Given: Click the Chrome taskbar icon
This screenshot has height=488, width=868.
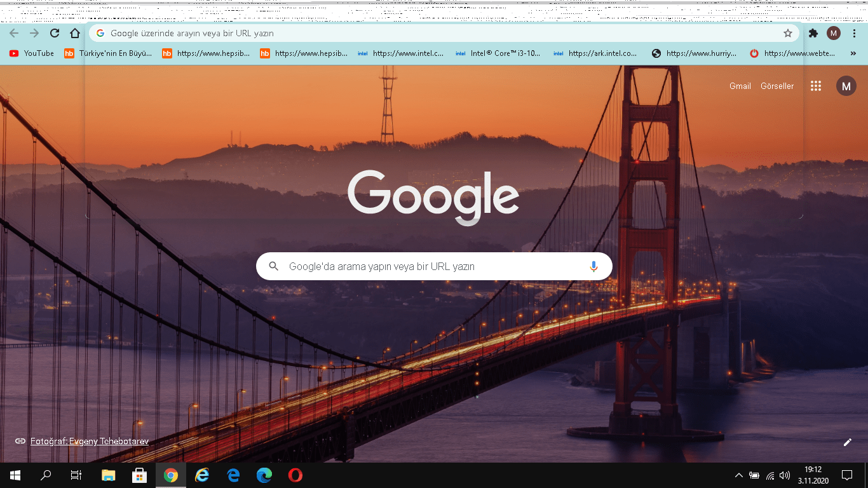Looking at the screenshot, I should (x=171, y=475).
